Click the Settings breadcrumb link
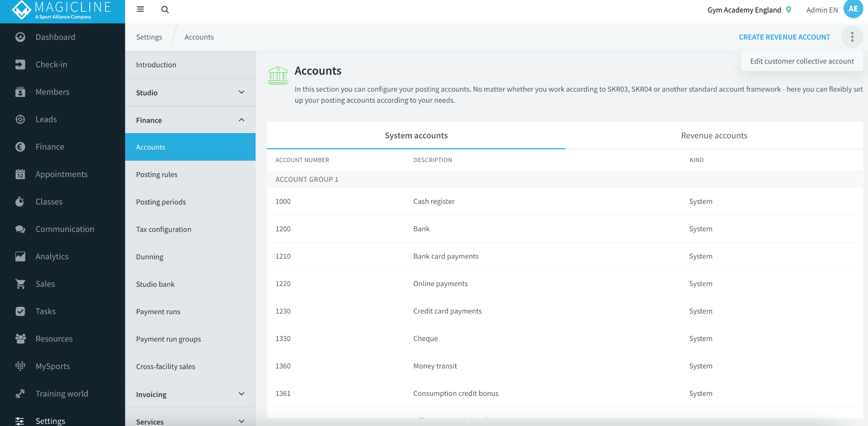Image resolution: width=868 pixels, height=426 pixels. point(149,37)
